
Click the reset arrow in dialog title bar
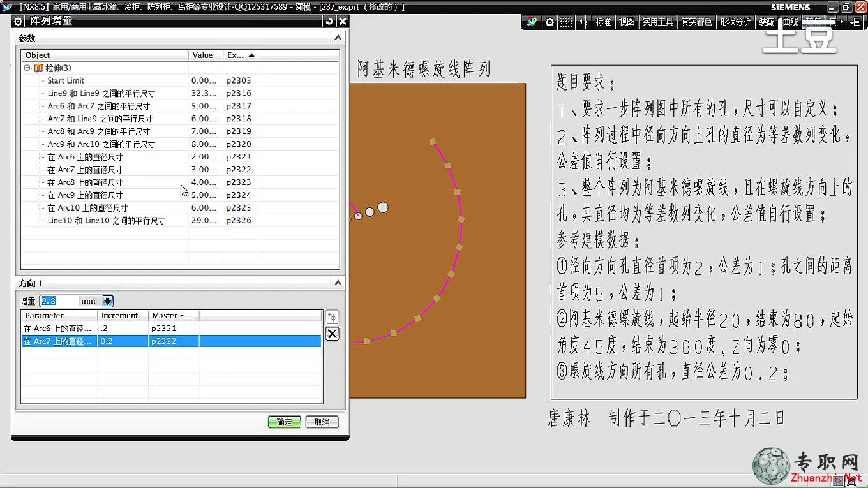(329, 21)
